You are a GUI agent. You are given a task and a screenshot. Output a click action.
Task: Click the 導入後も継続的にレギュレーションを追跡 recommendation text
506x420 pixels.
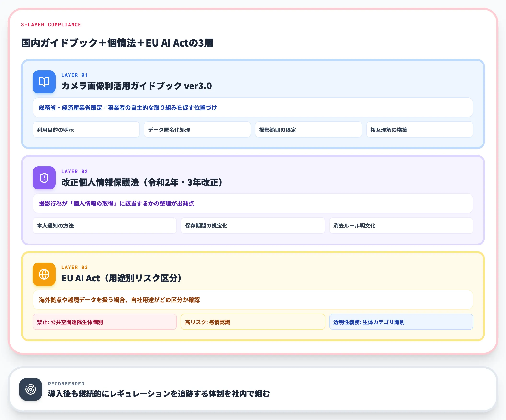click(159, 394)
